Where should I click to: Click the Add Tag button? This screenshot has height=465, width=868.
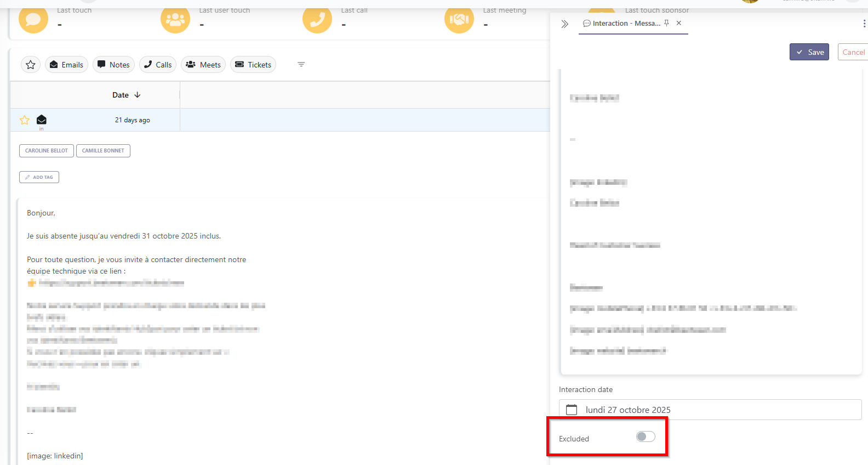click(x=39, y=177)
